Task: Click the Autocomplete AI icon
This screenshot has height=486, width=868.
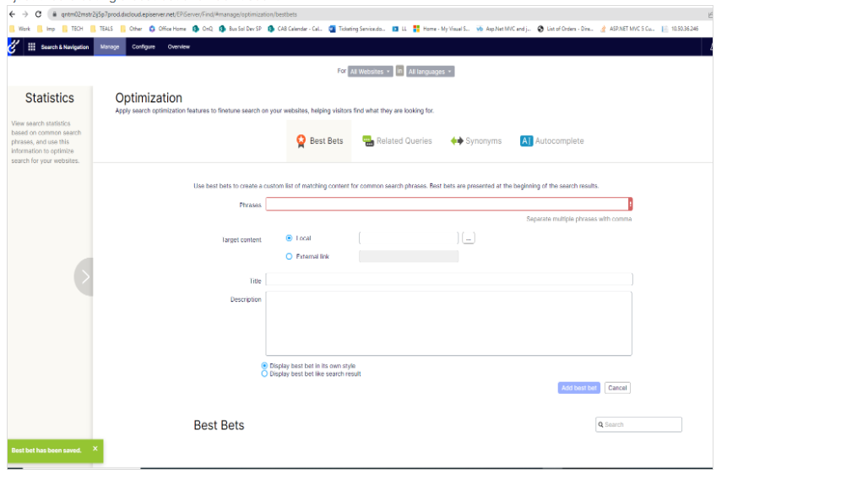Action: tap(526, 141)
